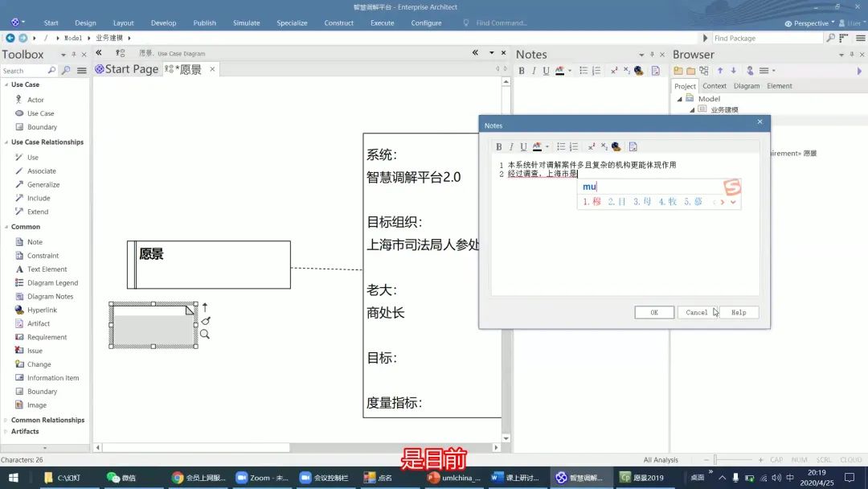This screenshot has width=868, height=489.
Task: Click the navigate back arrow button
Action: tap(10, 38)
